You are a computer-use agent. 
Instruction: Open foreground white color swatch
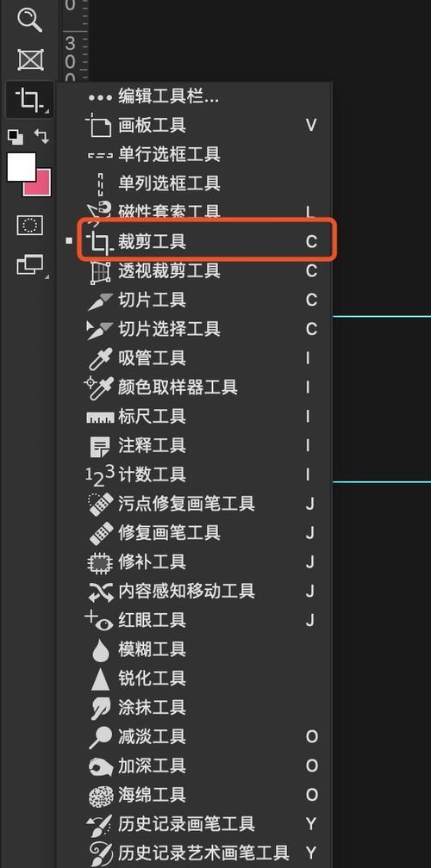[21, 167]
